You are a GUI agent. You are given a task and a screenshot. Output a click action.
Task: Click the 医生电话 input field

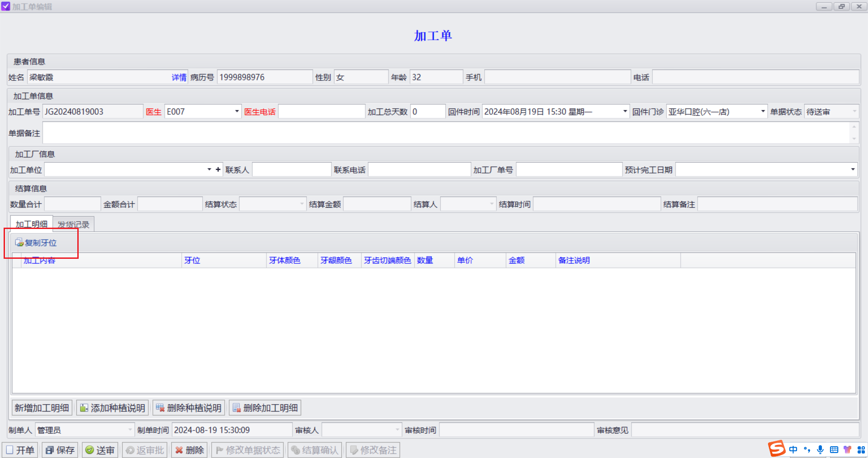click(321, 112)
